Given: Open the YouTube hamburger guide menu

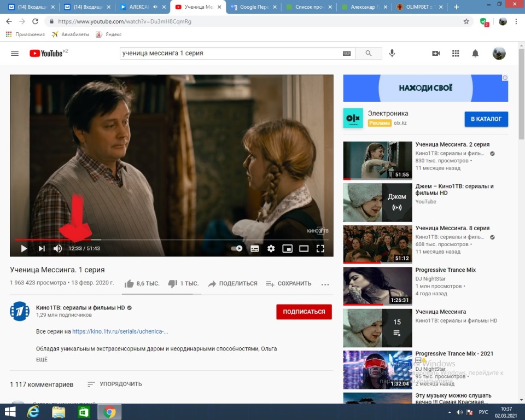Looking at the screenshot, I should point(15,53).
